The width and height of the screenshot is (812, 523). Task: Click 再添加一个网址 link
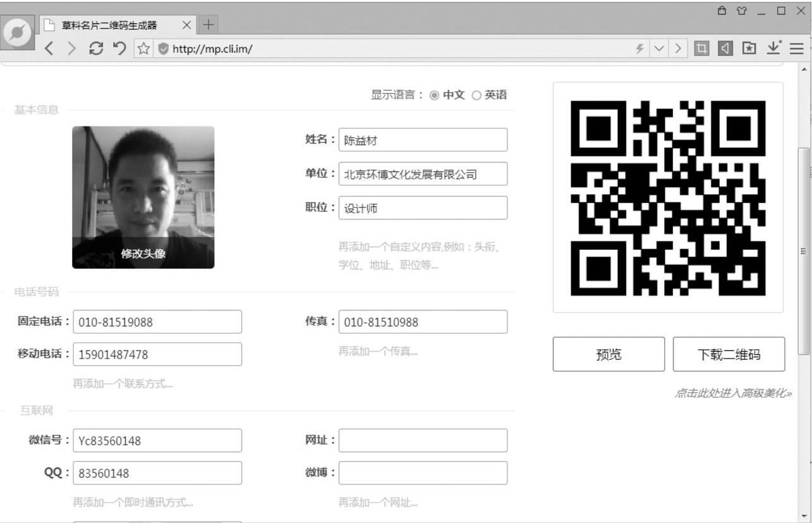click(378, 503)
